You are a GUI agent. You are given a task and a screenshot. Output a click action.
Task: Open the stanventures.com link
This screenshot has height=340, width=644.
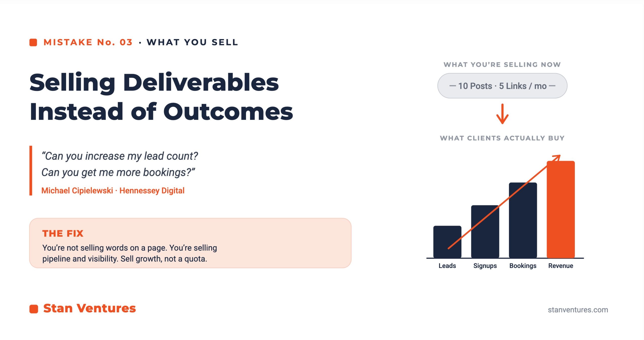coord(578,310)
